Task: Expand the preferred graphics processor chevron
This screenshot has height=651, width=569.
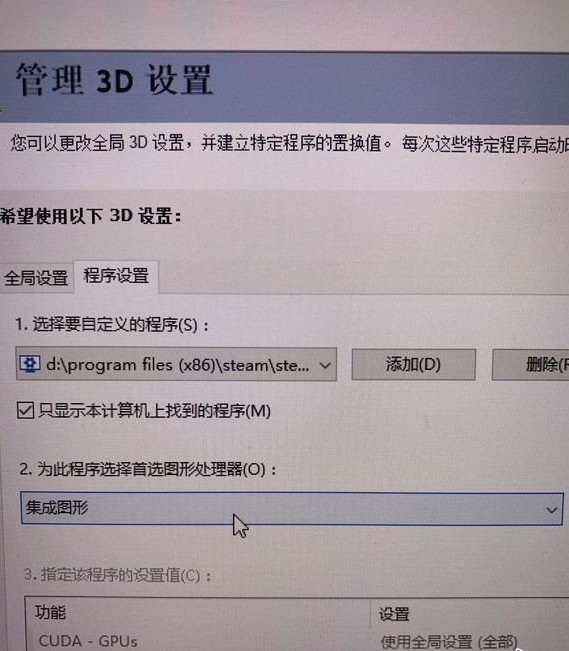Action: coord(551,509)
